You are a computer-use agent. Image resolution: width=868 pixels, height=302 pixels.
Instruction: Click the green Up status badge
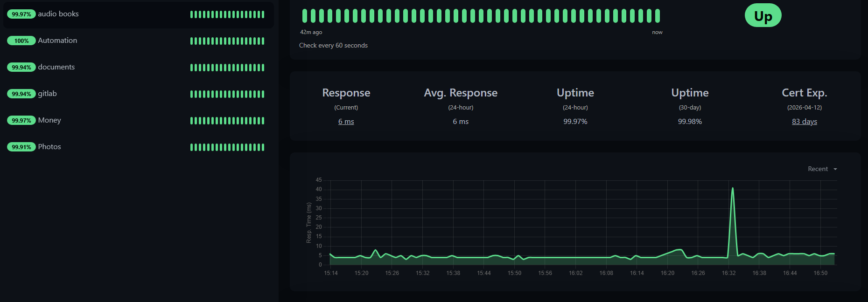763,16
